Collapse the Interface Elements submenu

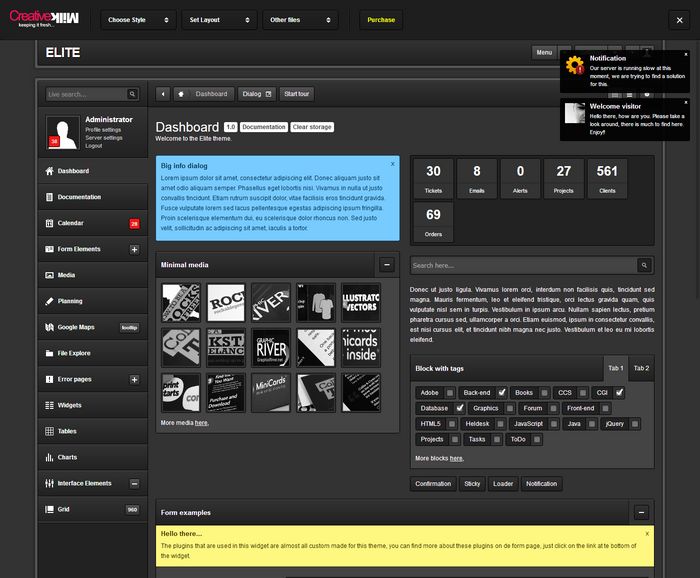tap(134, 483)
